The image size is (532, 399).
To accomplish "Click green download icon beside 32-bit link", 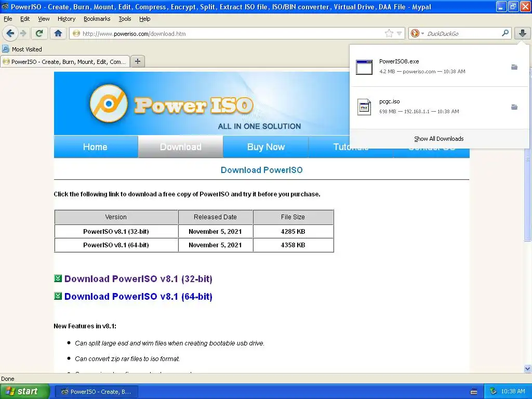I will coord(58,278).
